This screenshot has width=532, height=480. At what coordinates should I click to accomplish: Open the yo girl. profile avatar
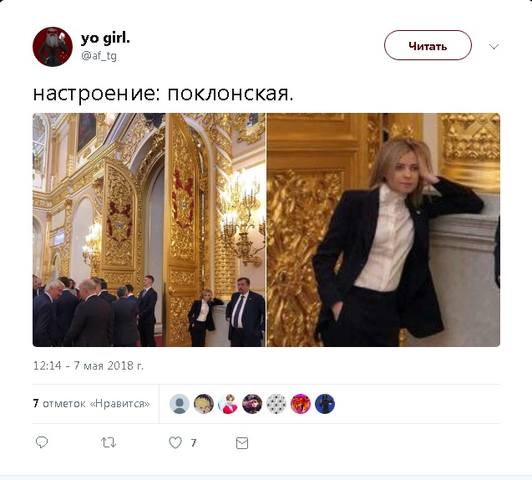point(53,47)
